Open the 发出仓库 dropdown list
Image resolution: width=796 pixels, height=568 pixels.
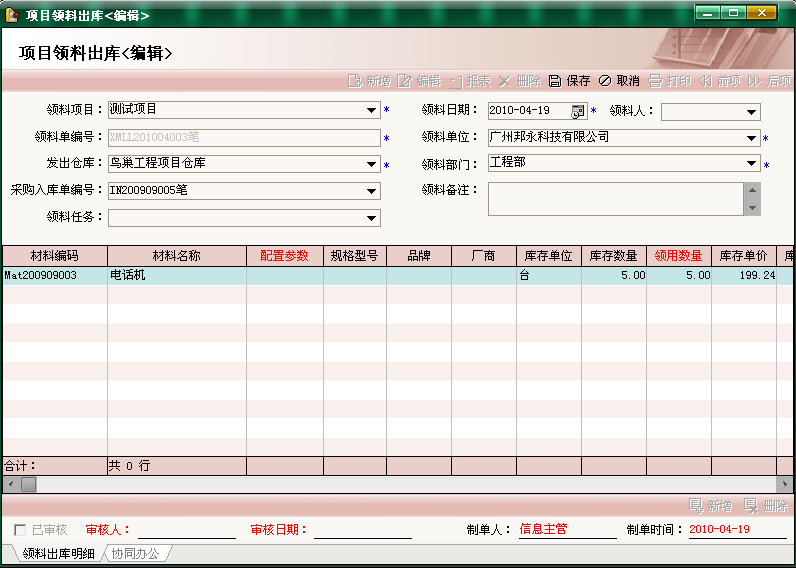(x=372, y=164)
